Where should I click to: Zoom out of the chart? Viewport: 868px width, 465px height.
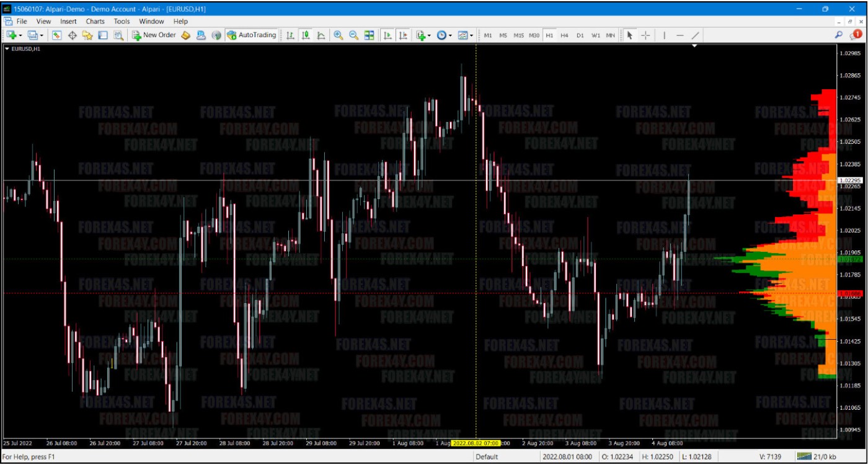point(355,35)
